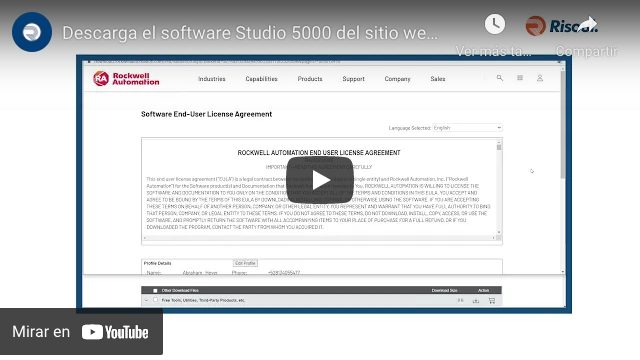Open the Products menu
This screenshot has height=360, width=640.
(x=310, y=79)
